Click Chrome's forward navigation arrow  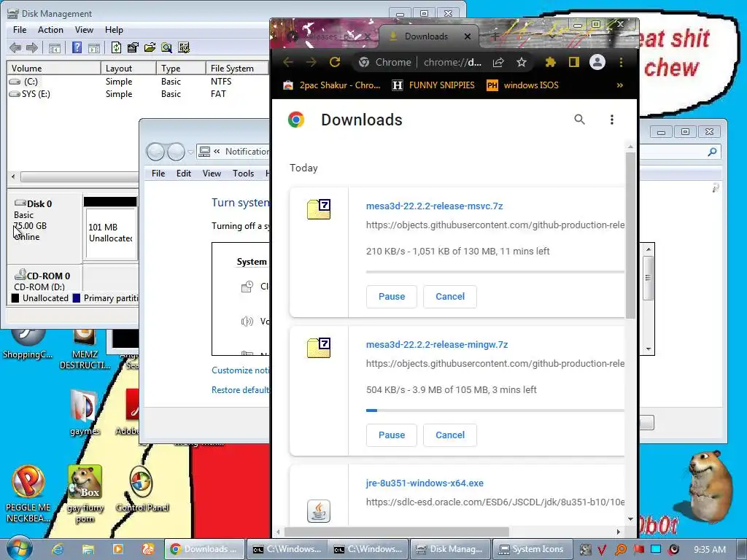(311, 62)
